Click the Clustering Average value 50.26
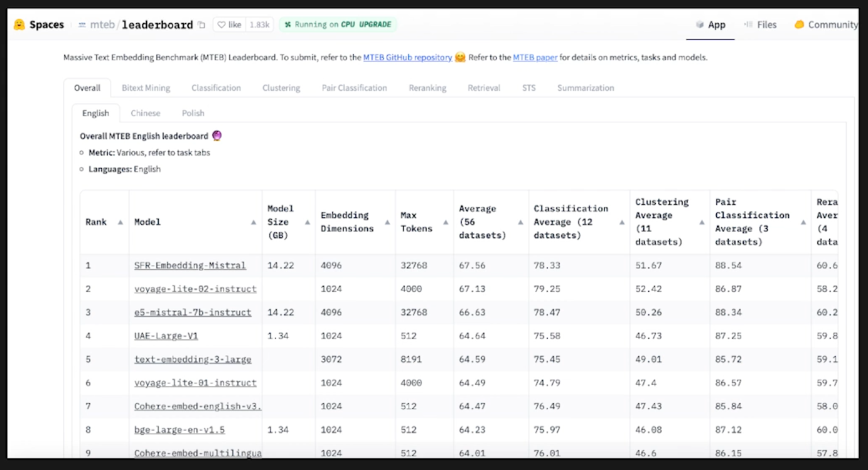 pos(648,312)
